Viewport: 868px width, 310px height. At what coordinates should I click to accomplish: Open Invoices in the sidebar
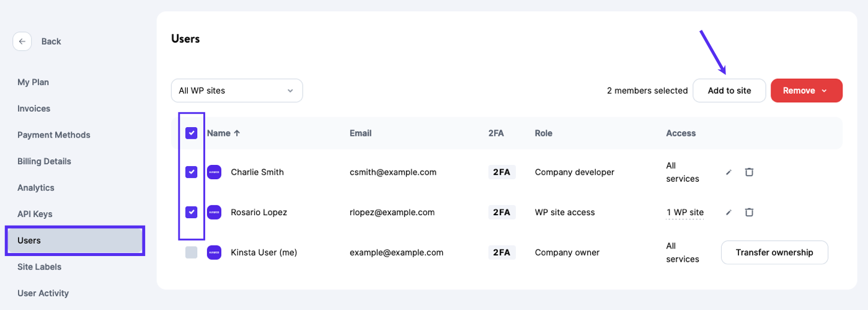tap(34, 108)
